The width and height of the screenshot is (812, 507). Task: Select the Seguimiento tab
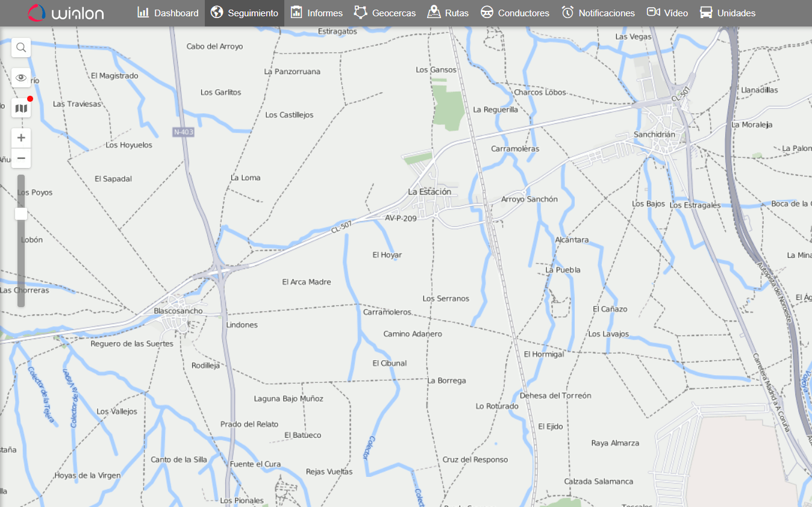245,13
